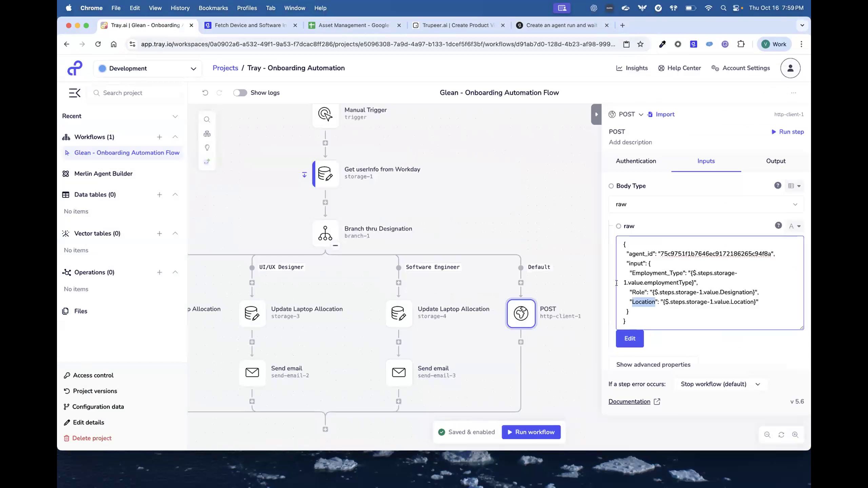The image size is (868, 488).
Task: Click the Merlin Agent Builder sidebar icon
Action: point(66,174)
